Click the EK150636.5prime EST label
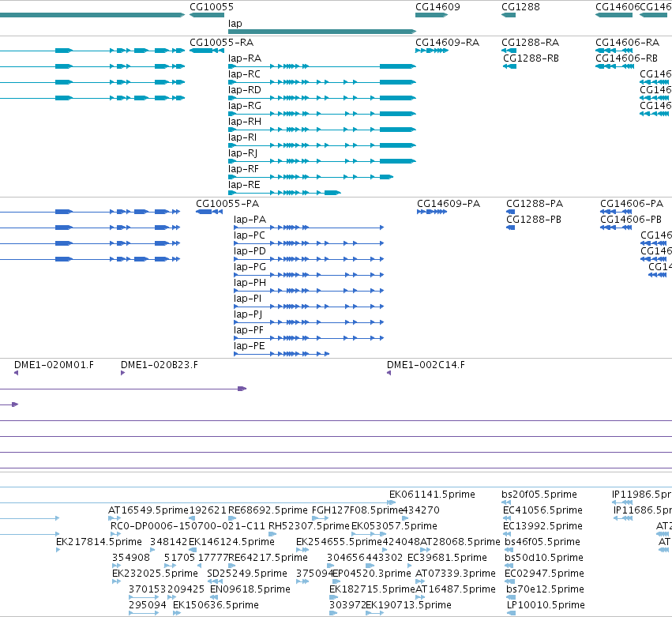The height and width of the screenshot is (617, 672). click(x=216, y=605)
